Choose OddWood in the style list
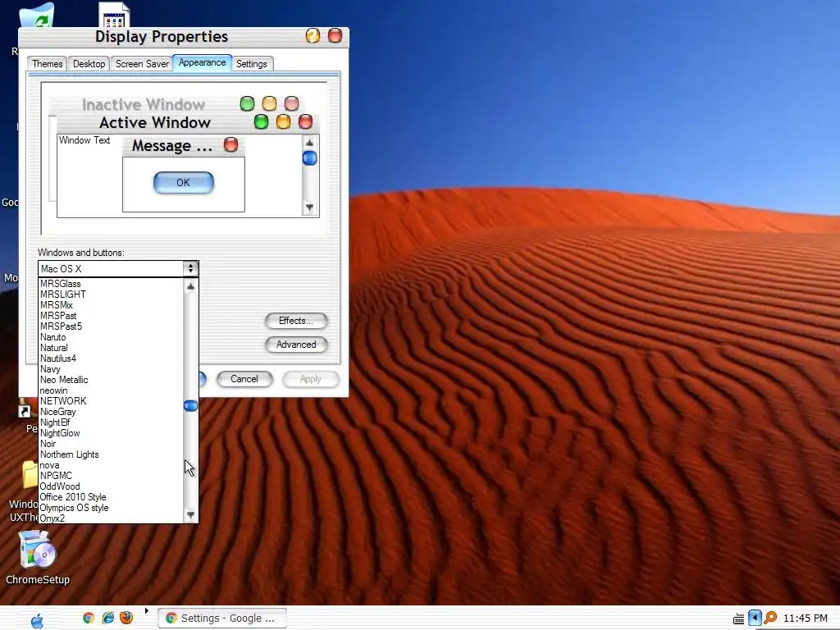 [111, 486]
